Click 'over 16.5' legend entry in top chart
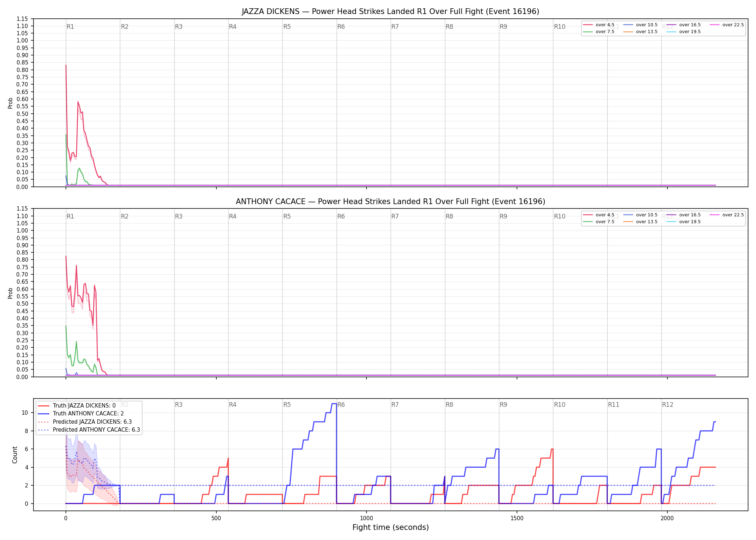 tap(683, 25)
